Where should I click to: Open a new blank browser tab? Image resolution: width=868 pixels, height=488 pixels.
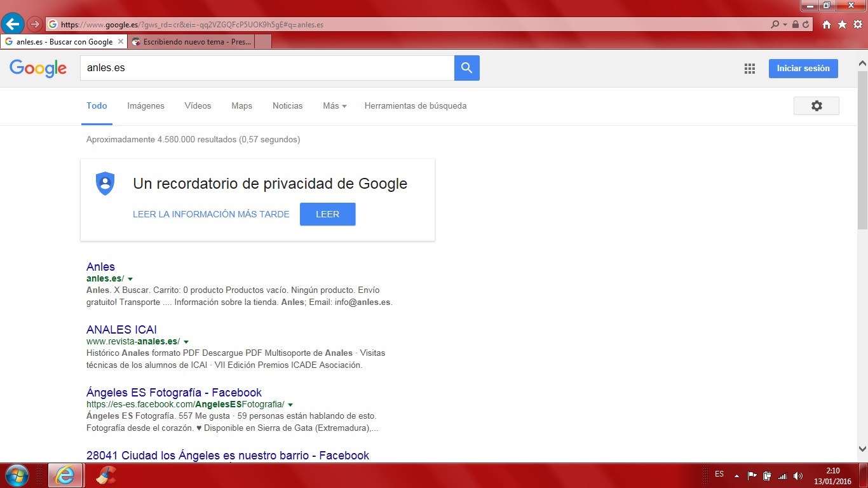point(263,42)
